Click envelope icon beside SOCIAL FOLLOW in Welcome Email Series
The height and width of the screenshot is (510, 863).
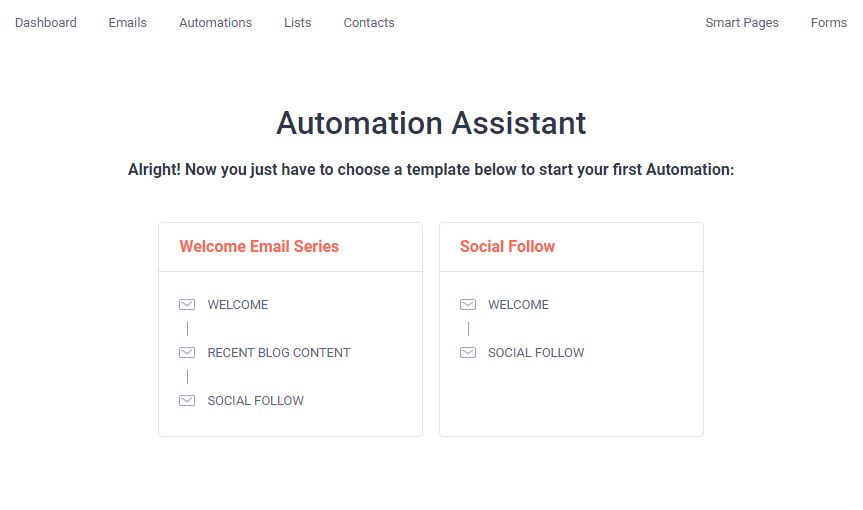pyautogui.click(x=187, y=400)
